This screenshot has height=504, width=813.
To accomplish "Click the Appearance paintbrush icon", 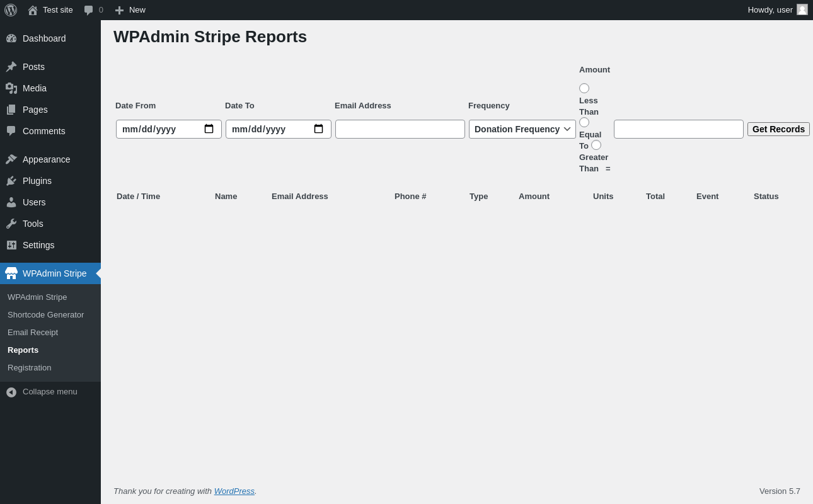I will 11,159.
